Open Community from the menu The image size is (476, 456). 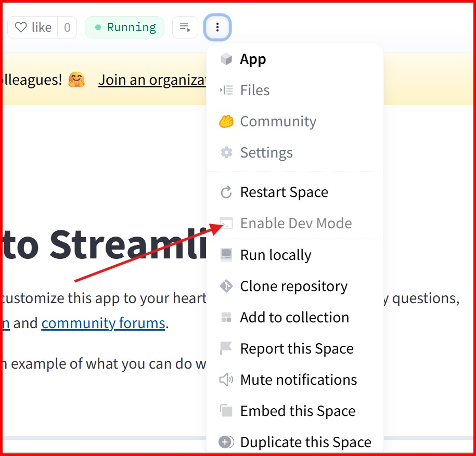295,121
